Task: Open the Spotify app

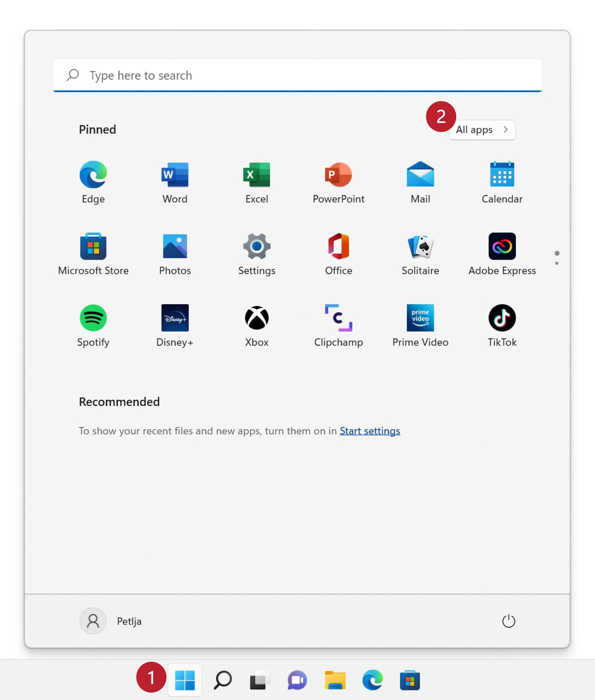Action: point(93,318)
